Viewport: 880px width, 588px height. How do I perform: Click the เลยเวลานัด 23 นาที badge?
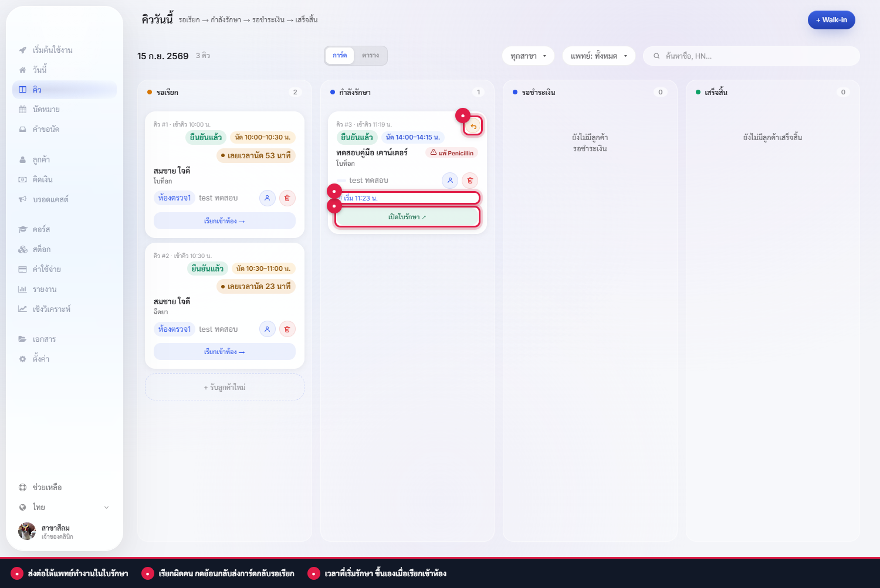pos(256,287)
